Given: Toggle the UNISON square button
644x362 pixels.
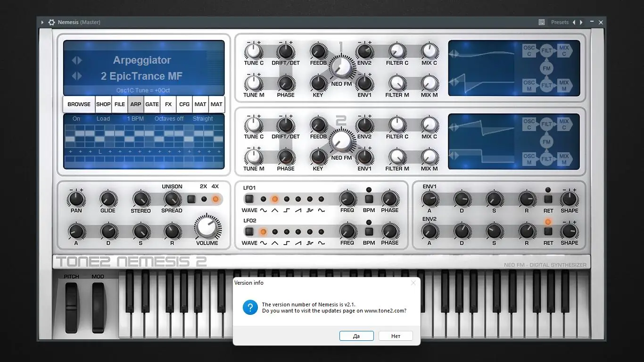Looking at the screenshot, I should 191,199.
